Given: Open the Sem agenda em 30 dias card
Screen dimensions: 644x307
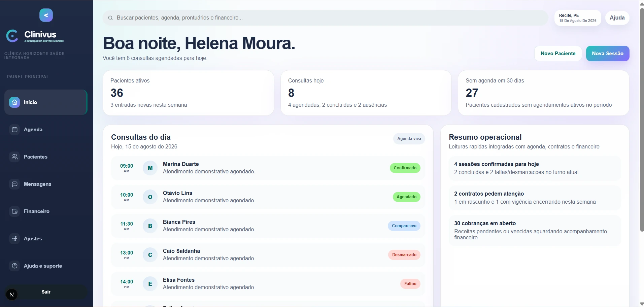Looking at the screenshot, I should coord(543,93).
